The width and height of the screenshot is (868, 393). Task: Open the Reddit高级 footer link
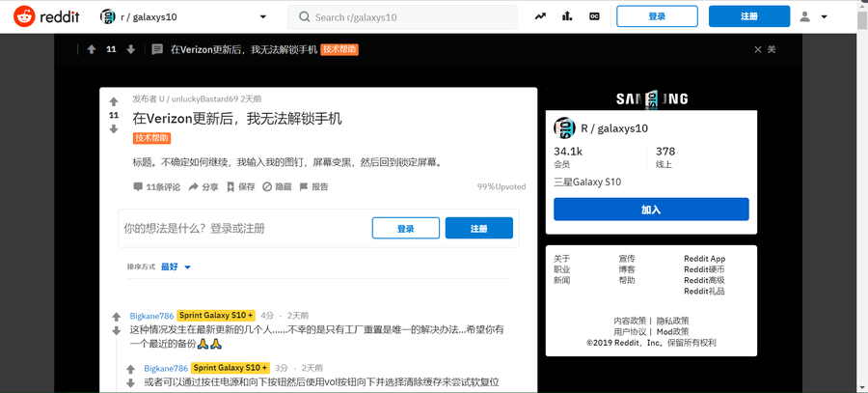[704, 280]
